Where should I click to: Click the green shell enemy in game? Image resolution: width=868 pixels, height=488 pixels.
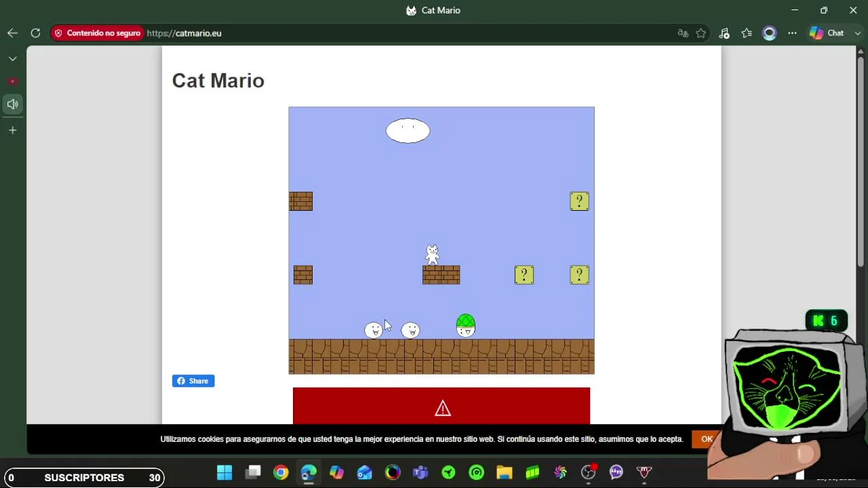[466, 325]
